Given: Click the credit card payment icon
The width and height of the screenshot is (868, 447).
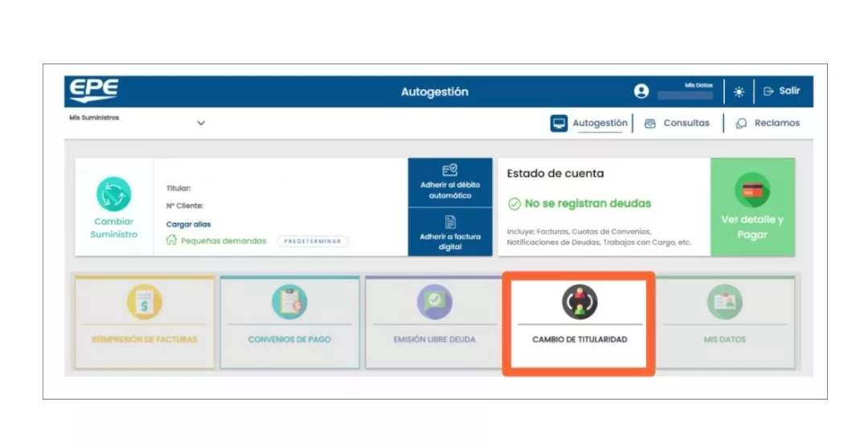Looking at the screenshot, I should (x=752, y=190).
